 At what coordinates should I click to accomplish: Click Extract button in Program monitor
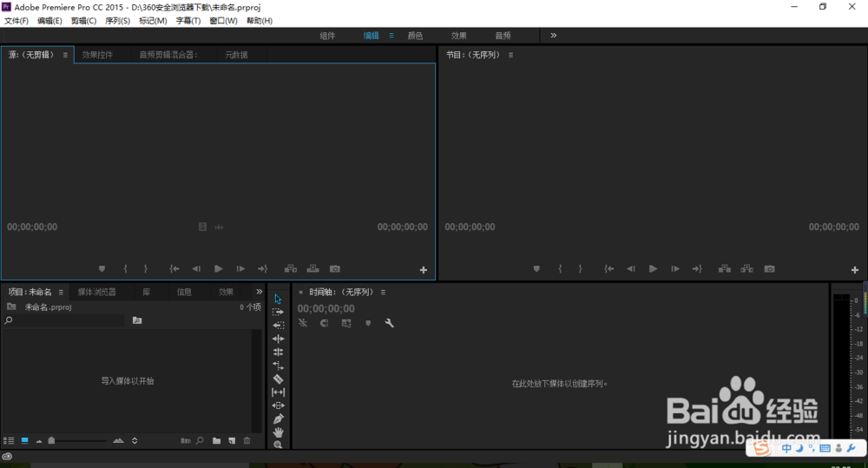(x=746, y=268)
